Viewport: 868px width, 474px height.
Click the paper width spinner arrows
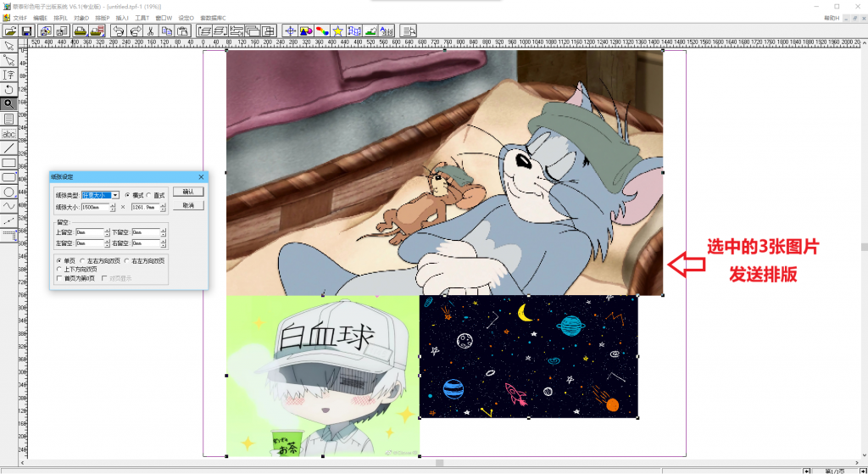113,207
